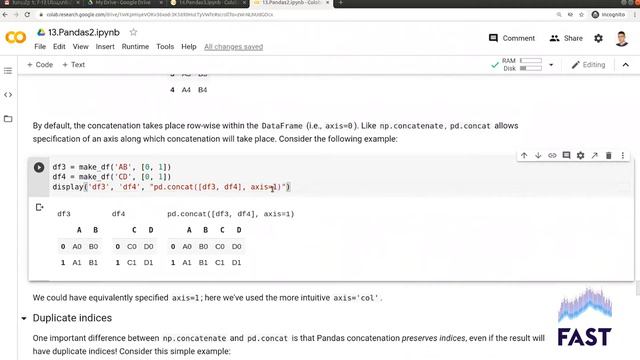
Task: Expand the RAM and Disk runtime dropdown
Action: (x=551, y=64)
